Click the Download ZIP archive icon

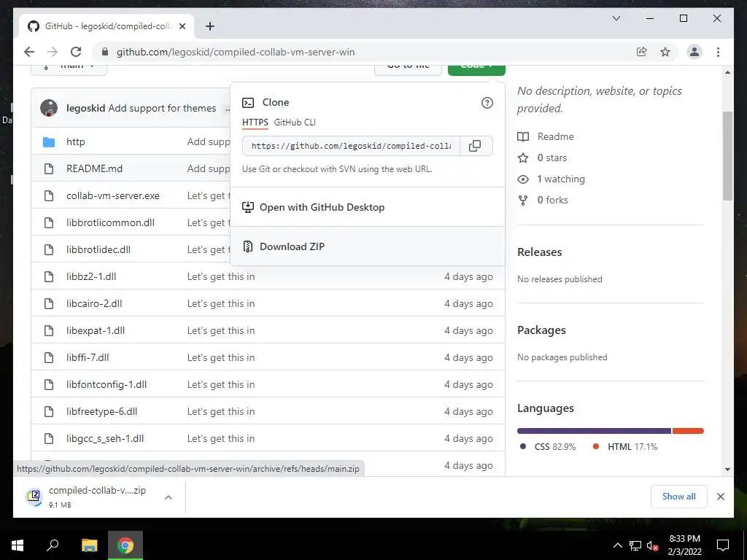(x=248, y=246)
